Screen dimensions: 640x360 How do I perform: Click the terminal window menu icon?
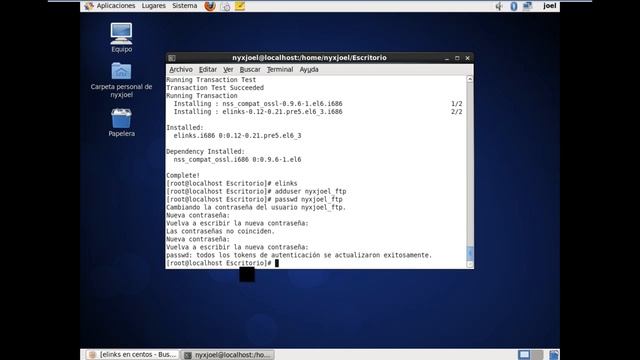click(172, 58)
